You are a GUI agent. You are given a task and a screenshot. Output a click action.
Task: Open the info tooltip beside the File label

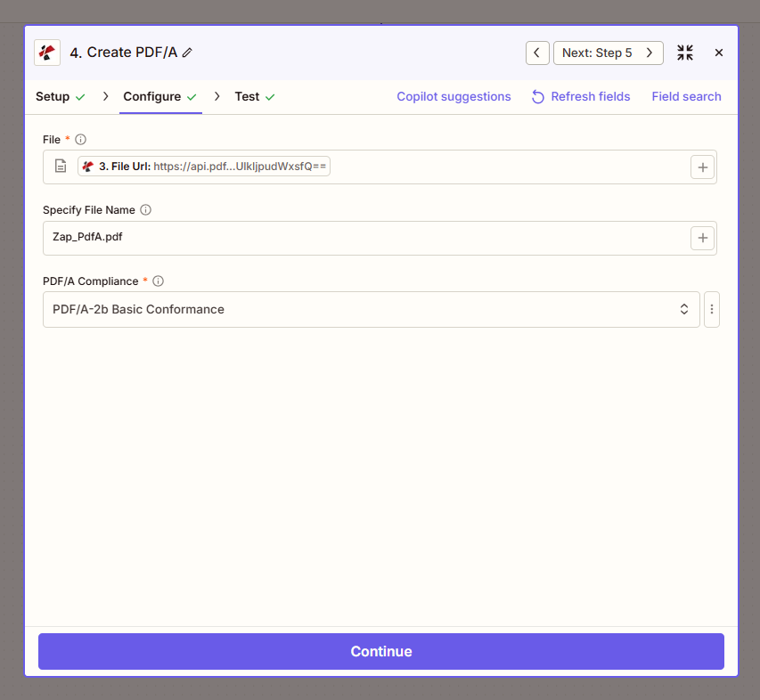point(80,139)
